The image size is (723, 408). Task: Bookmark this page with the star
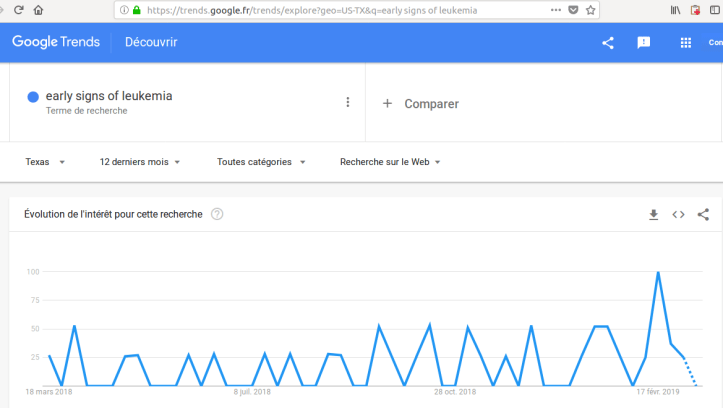coord(591,10)
